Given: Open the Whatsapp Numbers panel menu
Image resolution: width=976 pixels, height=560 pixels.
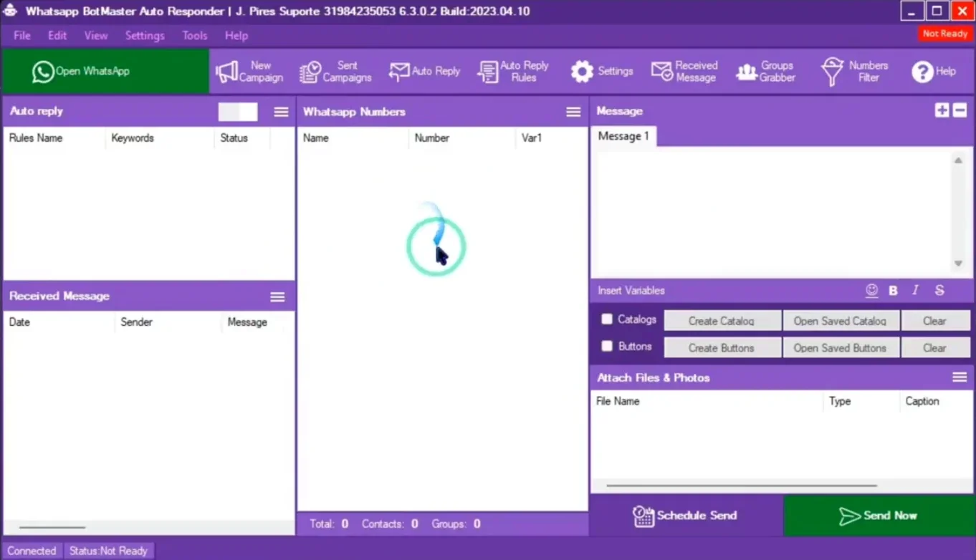Looking at the screenshot, I should point(573,112).
